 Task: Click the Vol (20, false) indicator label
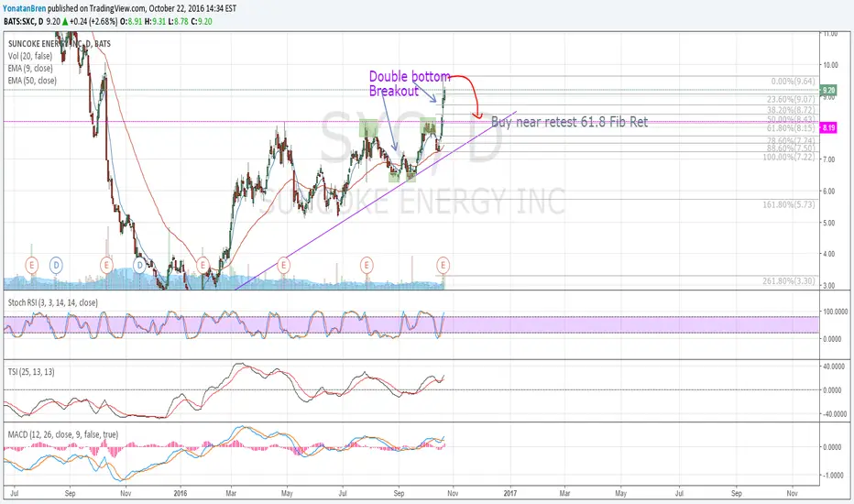(x=30, y=56)
